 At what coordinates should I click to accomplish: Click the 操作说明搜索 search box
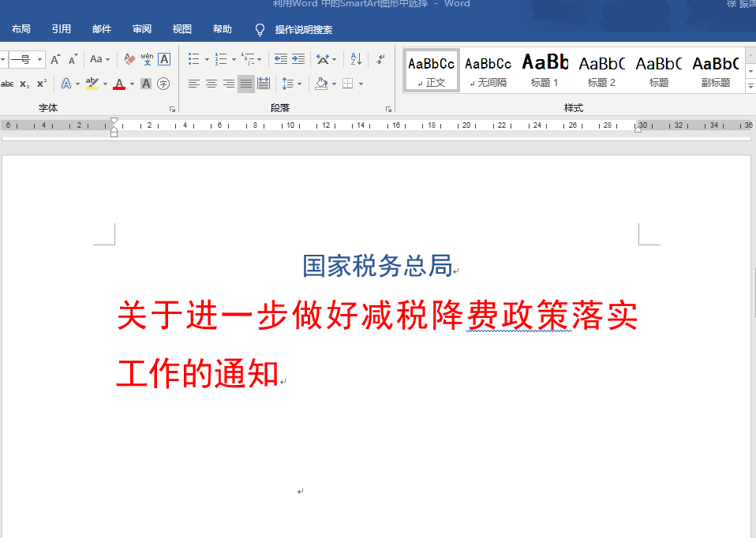[x=304, y=30]
